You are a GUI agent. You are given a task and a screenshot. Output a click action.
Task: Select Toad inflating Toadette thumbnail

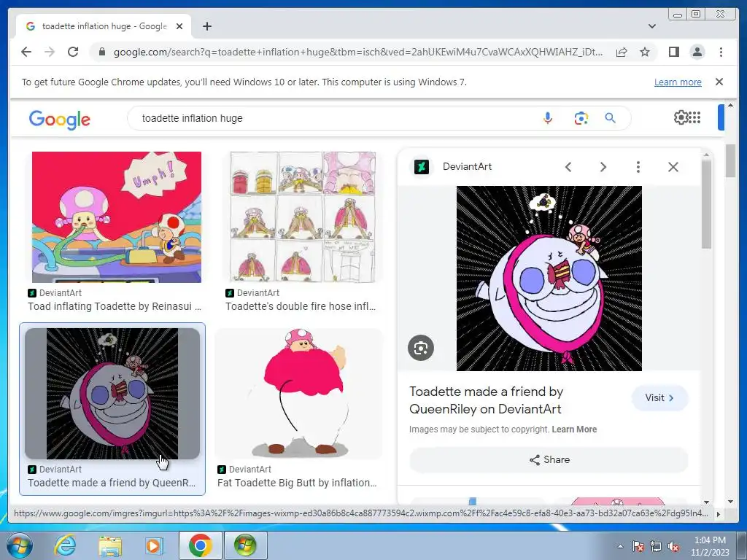point(116,217)
